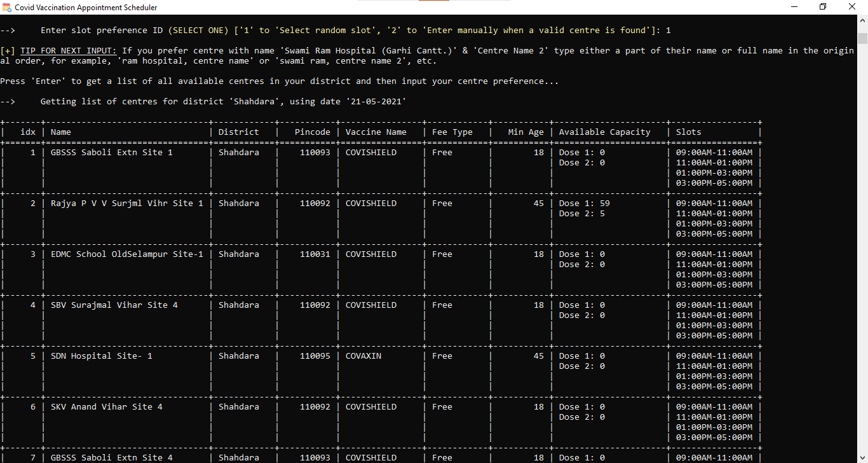Click the 'Min Age' column header
This screenshot has height=463, width=868.
click(526, 132)
